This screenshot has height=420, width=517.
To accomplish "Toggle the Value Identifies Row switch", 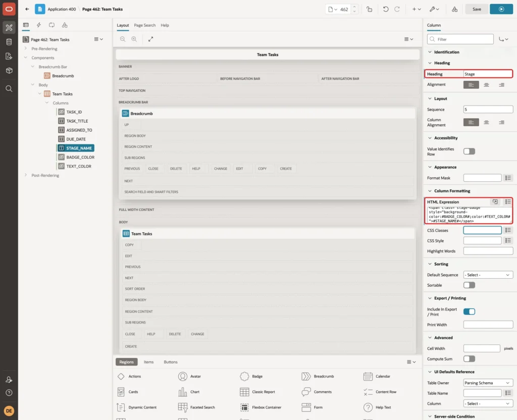I will (x=469, y=151).
